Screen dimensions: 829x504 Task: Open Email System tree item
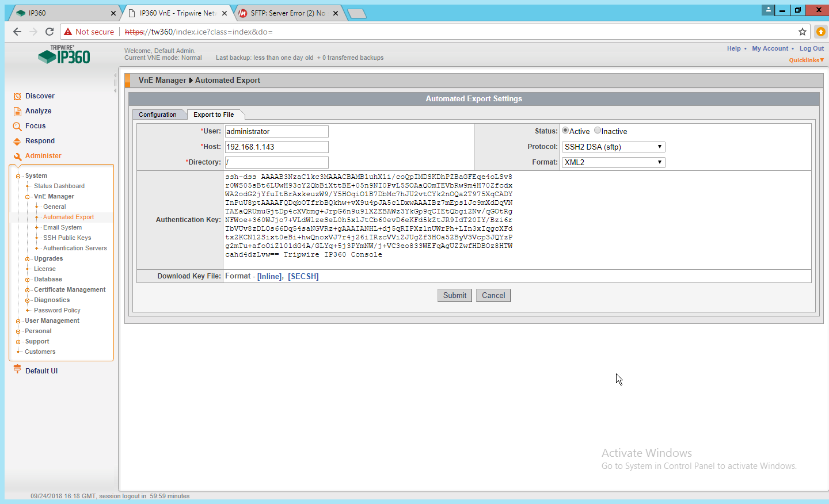(63, 228)
